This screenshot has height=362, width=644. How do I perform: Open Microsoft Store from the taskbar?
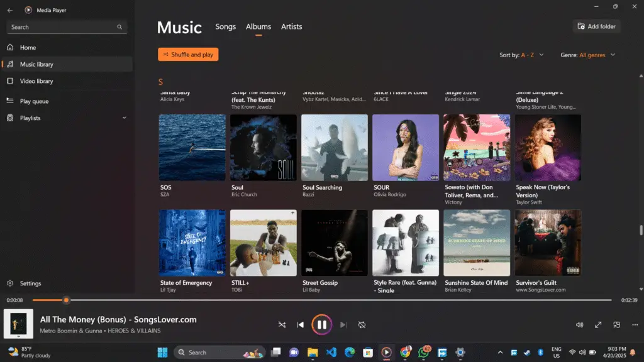tap(368, 352)
